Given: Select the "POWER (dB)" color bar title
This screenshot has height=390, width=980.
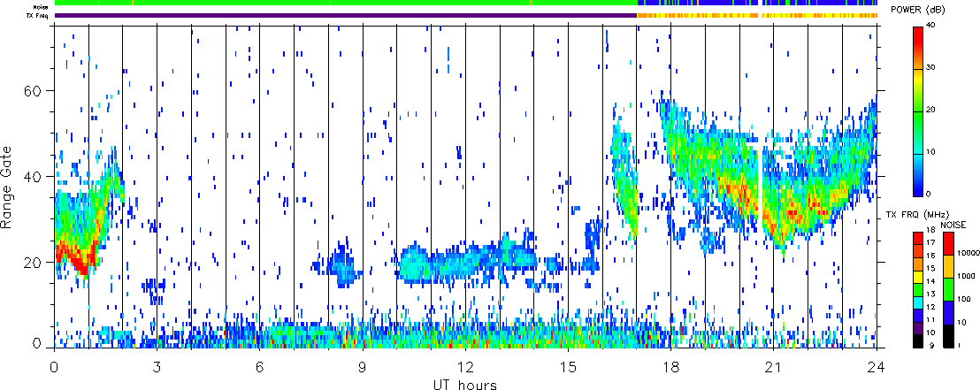Looking at the screenshot, I should point(919,11).
